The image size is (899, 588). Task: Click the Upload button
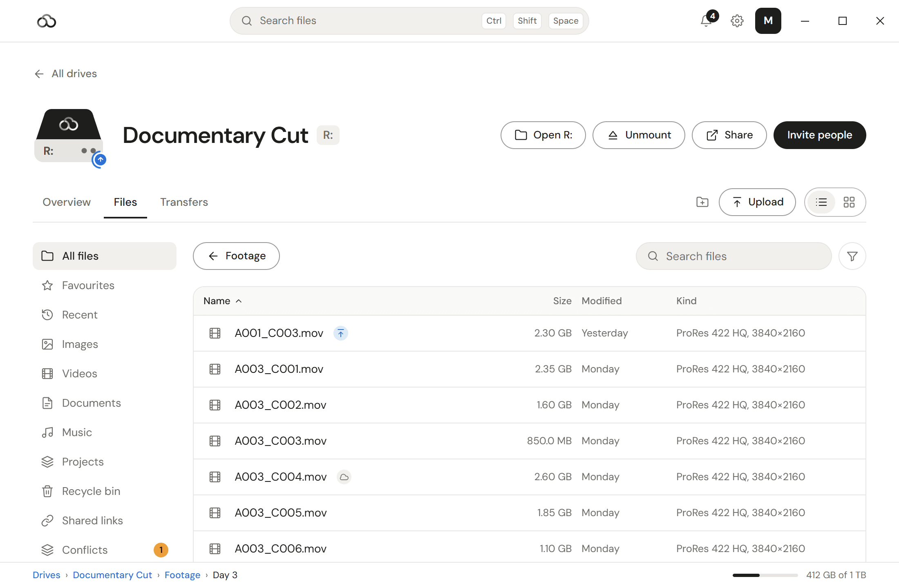[x=757, y=202]
